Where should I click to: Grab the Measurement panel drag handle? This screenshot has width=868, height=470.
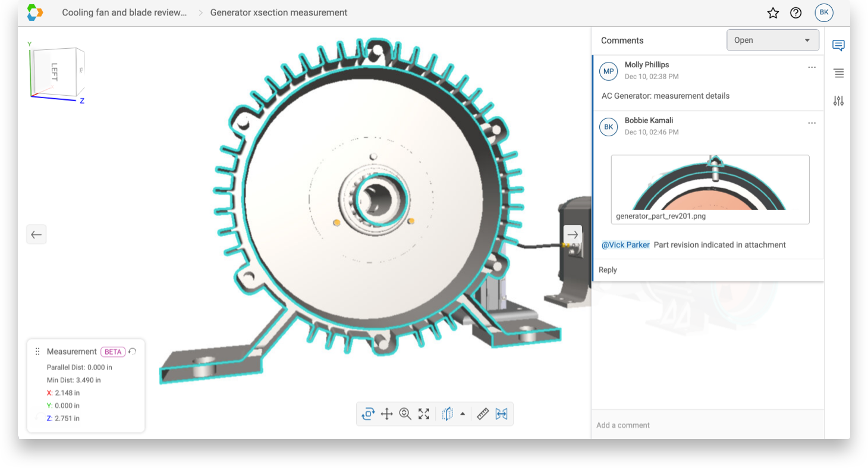pos(37,352)
